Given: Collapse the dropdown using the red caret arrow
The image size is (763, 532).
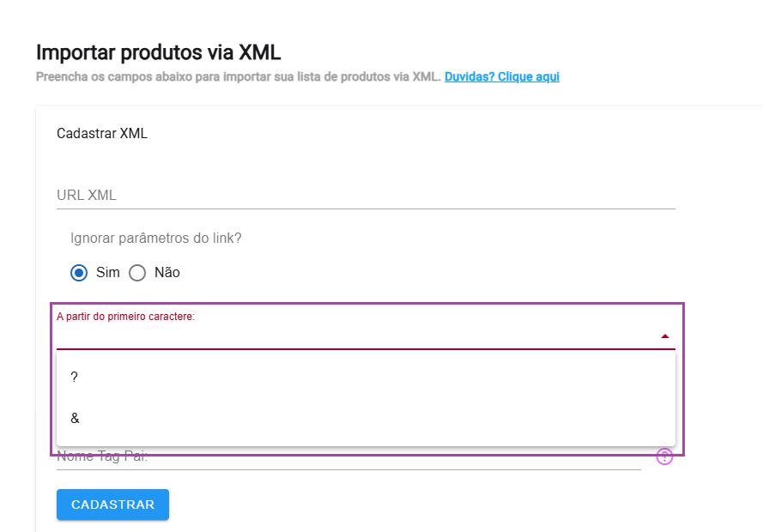Looking at the screenshot, I should 664,336.
